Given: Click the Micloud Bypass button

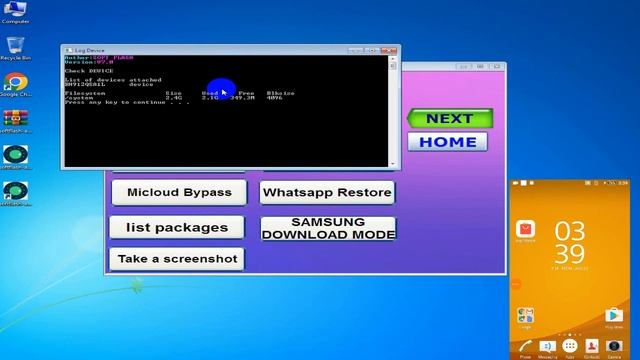Looking at the screenshot, I should (179, 192).
